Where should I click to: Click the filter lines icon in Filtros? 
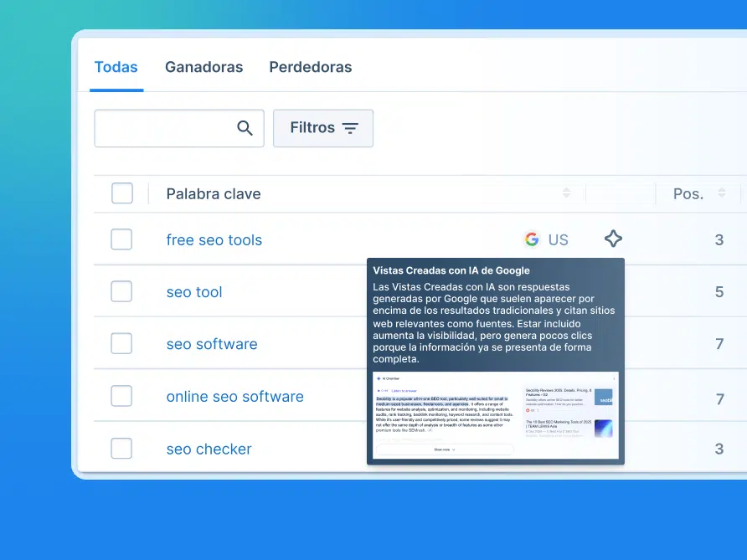tap(350, 128)
